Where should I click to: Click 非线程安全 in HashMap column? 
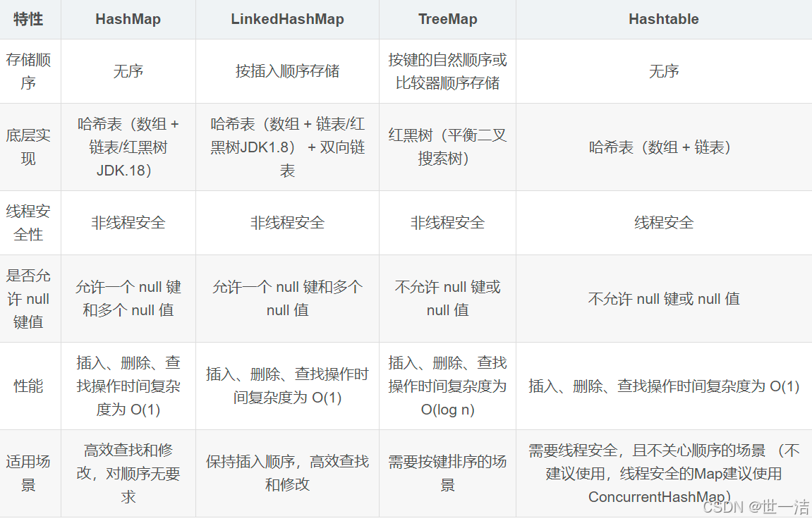pos(128,223)
